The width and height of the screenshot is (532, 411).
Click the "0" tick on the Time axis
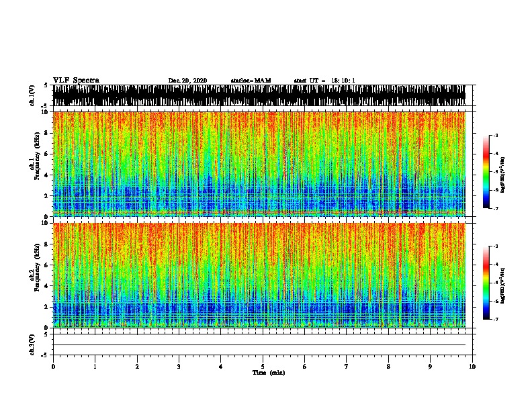(x=53, y=367)
